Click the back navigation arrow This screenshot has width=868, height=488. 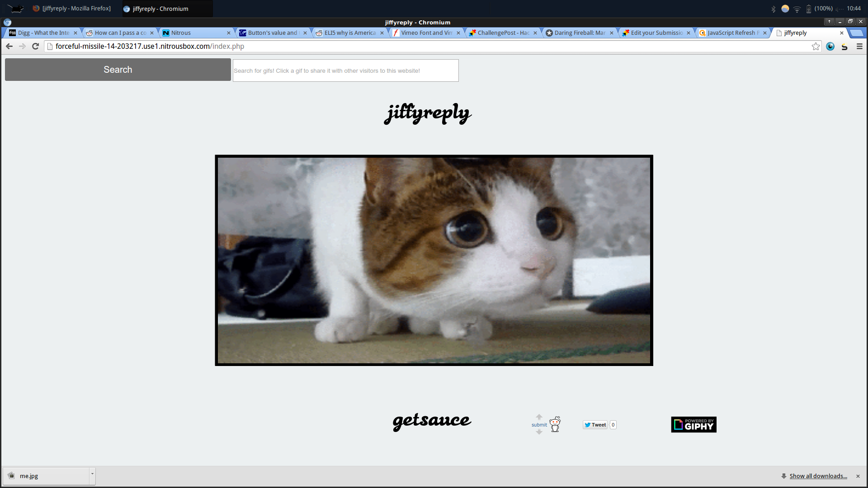[x=9, y=46]
